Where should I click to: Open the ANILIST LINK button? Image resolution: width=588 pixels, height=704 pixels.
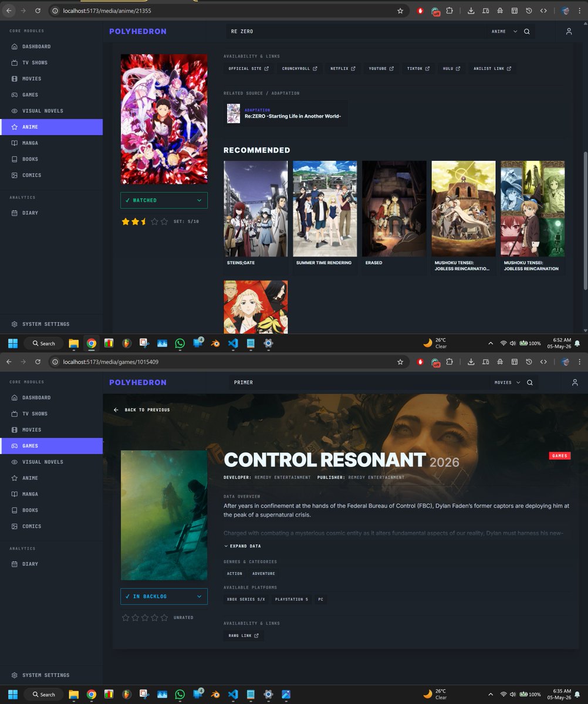pyautogui.click(x=492, y=69)
